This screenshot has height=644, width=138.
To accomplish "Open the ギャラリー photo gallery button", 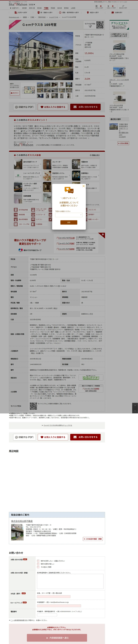I will (15, 93).
